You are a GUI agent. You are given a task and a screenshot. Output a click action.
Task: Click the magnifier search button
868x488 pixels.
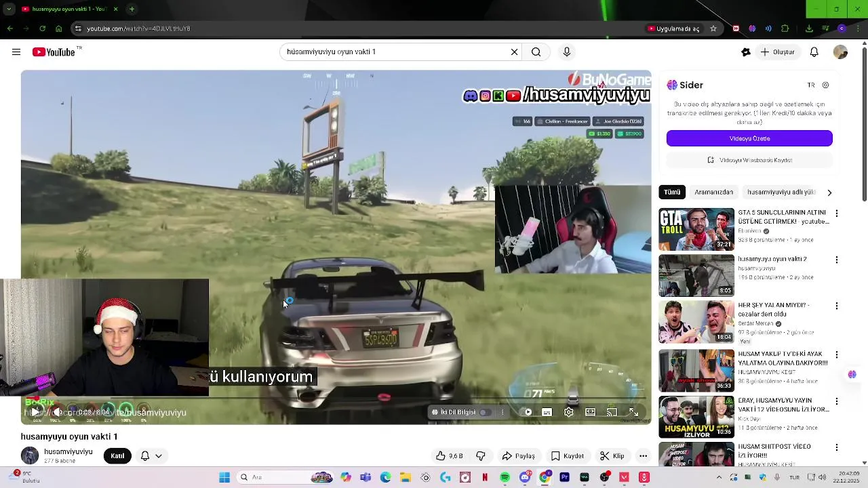536,52
